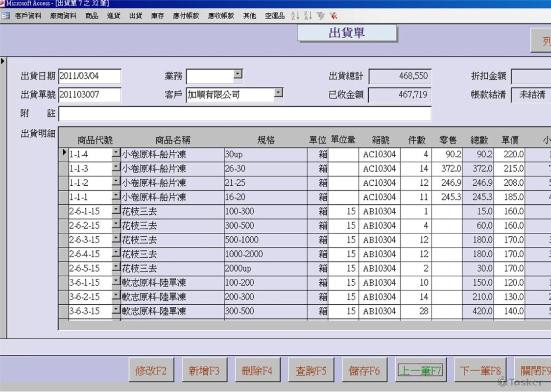Click the record selector arrow on row 1-1-4
This screenshot has width=551, height=392.
tap(64, 153)
